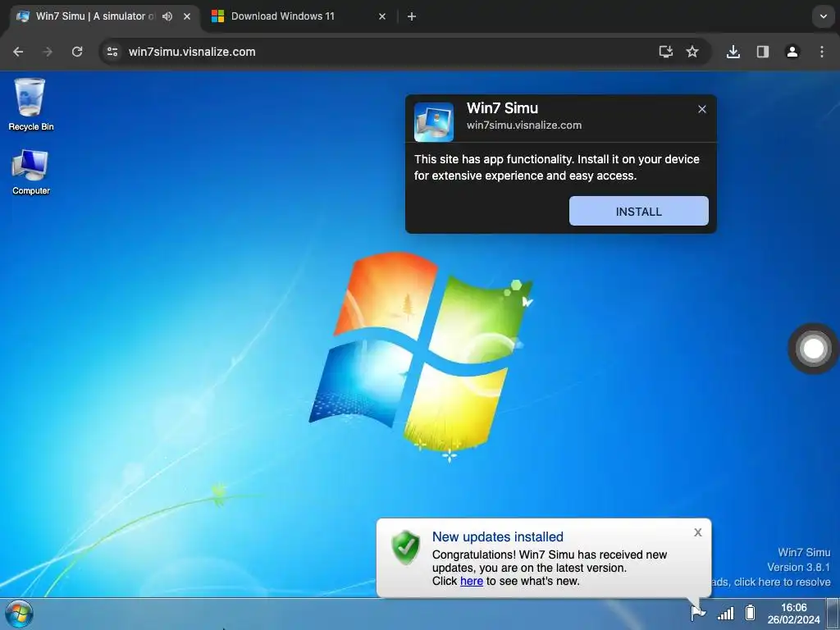840x630 pixels.
Task: Click the Win7 Simu app logo in popup
Action: [x=433, y=122]
